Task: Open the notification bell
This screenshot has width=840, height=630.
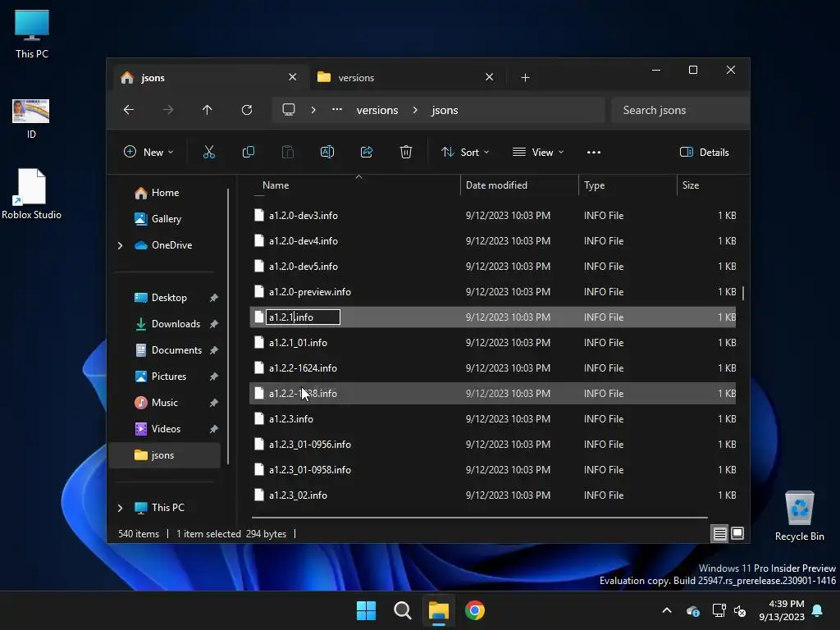Action: [x=818, y=610]
